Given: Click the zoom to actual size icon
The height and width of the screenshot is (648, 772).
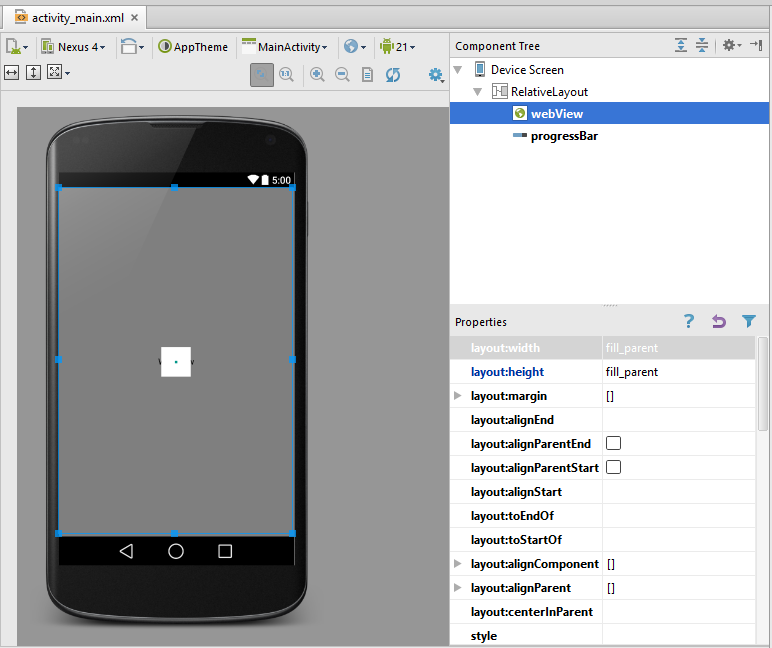Looking at the screenshot, I should point(285,74).
